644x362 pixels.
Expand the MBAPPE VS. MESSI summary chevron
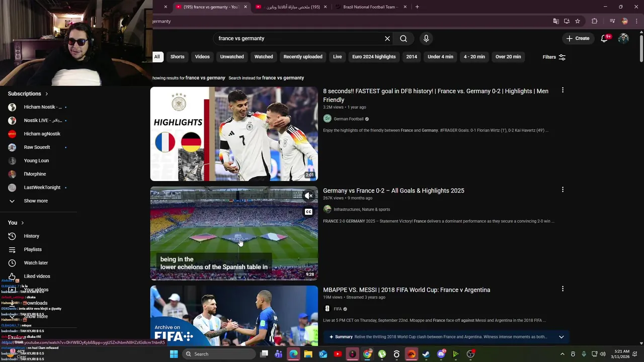[561, 337]
